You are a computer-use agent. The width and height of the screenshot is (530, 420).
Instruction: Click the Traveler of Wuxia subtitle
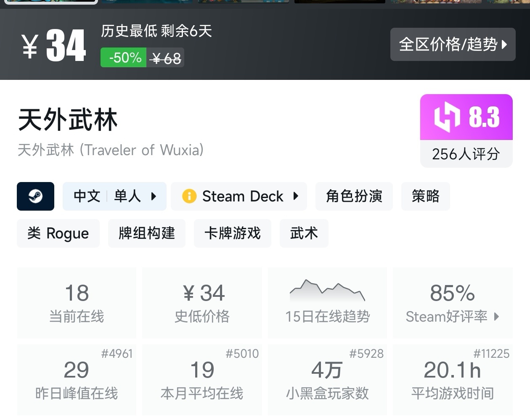pos(111,150)
